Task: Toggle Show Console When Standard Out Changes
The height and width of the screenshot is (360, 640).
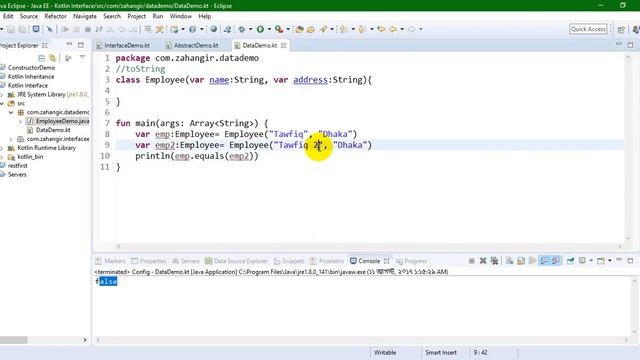Action: [x=544, y=260]
